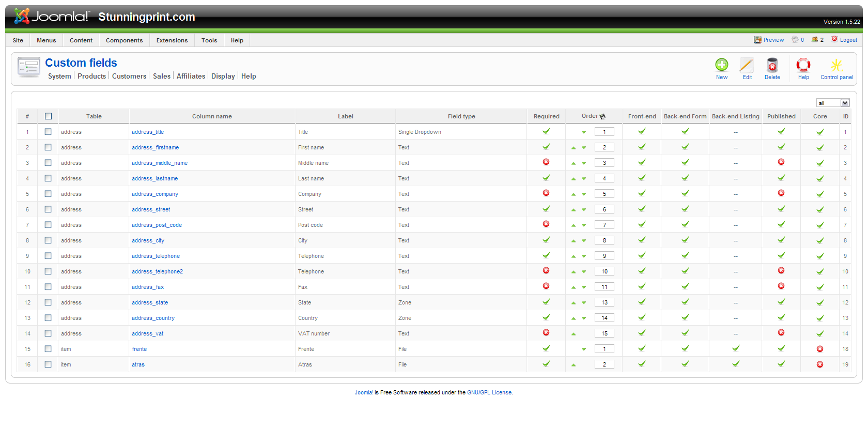Image resolution: width=868 pixels, height=428 pixels.
Task: Click the Edit pencil icon in toolbar
Action: click(x=747, y=65)
